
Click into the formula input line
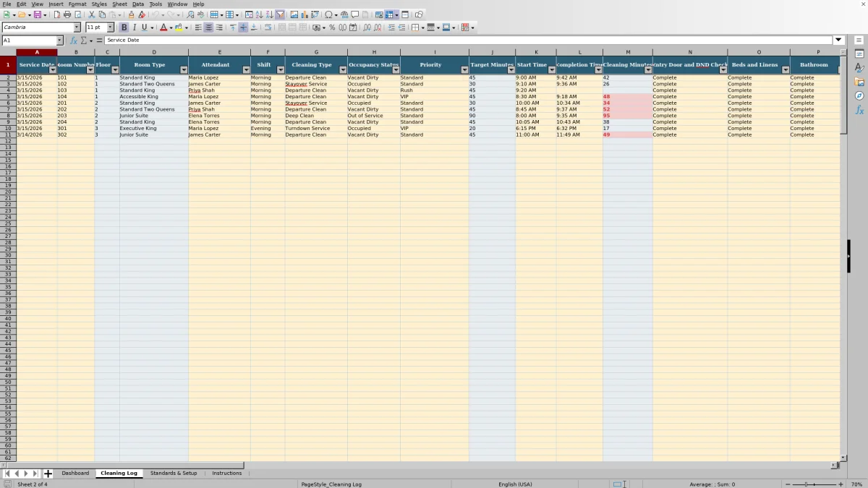pyautogui.click(x=469, y=40)
